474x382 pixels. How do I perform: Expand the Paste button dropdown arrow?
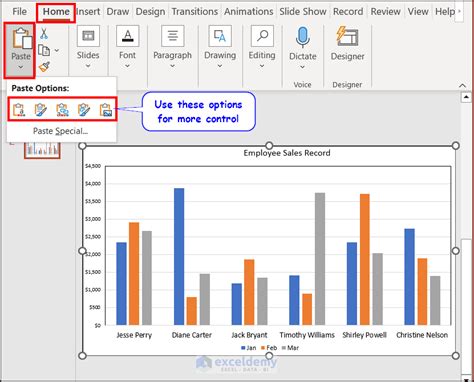point(21,67)
